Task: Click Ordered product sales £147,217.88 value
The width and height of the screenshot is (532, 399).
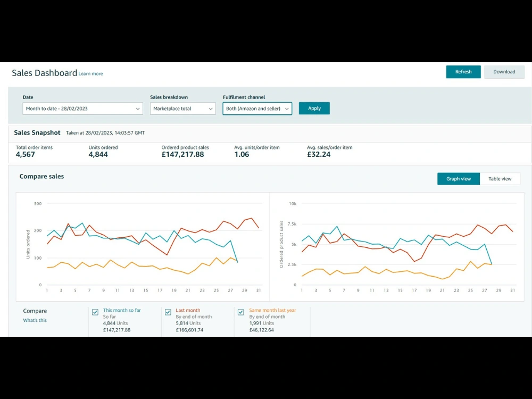Action: tap(182, 154)
